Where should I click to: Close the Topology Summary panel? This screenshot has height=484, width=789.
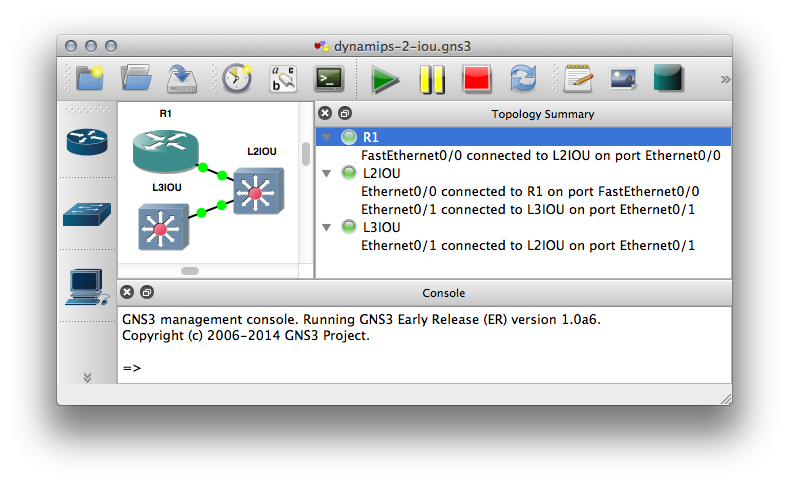coord(325,113)
